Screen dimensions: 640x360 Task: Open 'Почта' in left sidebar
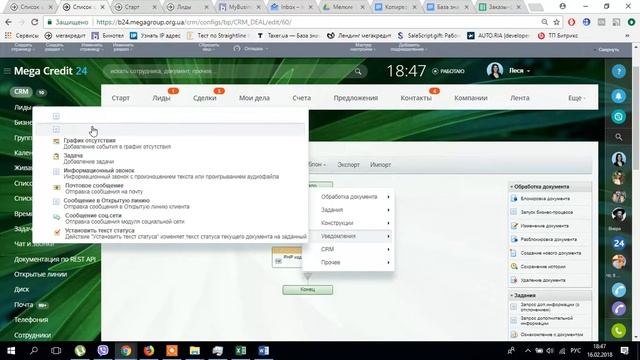[x=24, y=304]
